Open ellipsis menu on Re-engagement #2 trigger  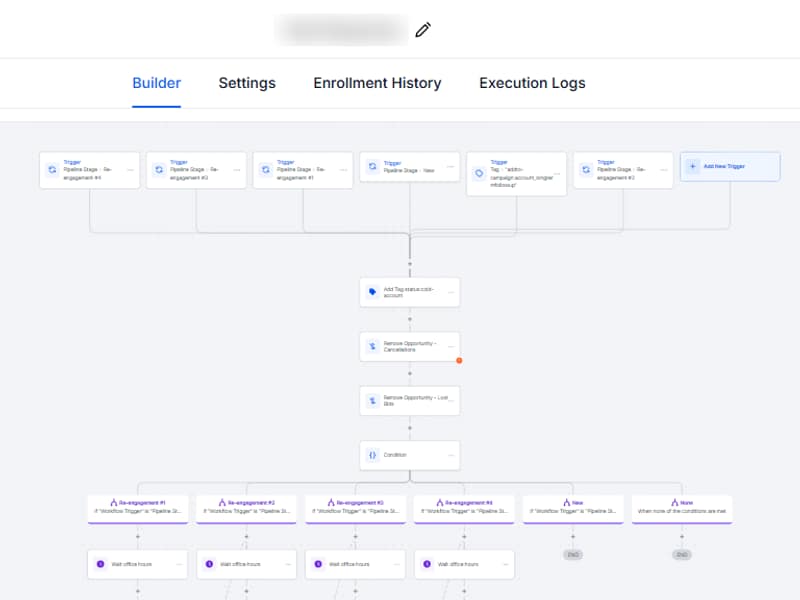pyautogui.click(x=664, y=170)
